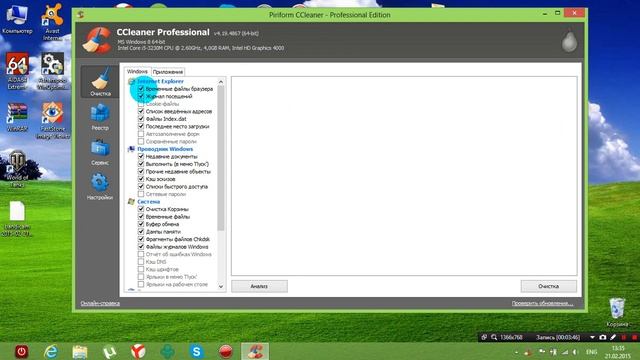Click the recorder camera screenshot icon
This screenshot has height=360, width=640.
(x=603, y=338)
